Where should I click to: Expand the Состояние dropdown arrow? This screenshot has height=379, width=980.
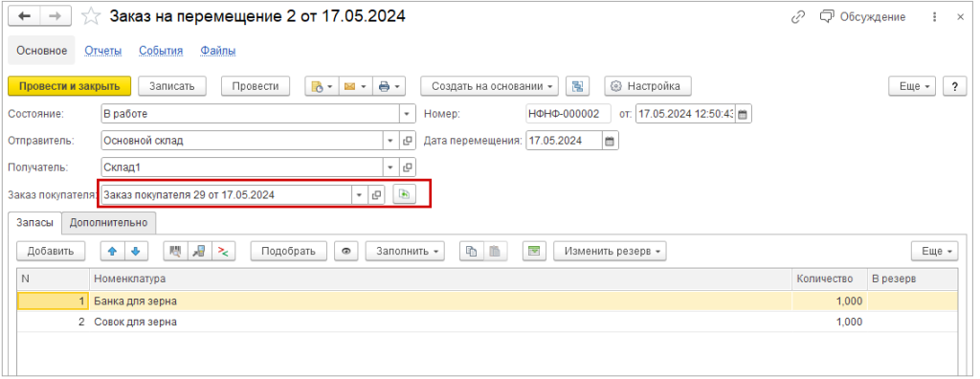408,115
